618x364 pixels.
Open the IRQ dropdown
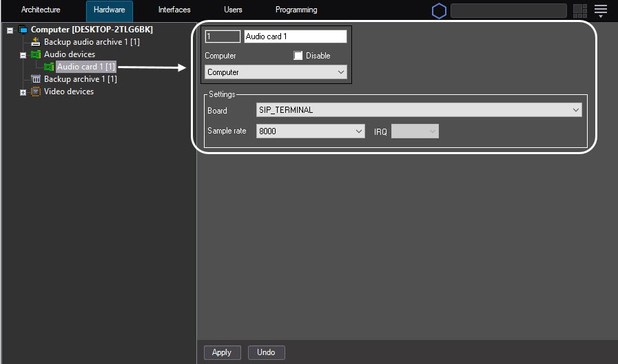(415, 131)
